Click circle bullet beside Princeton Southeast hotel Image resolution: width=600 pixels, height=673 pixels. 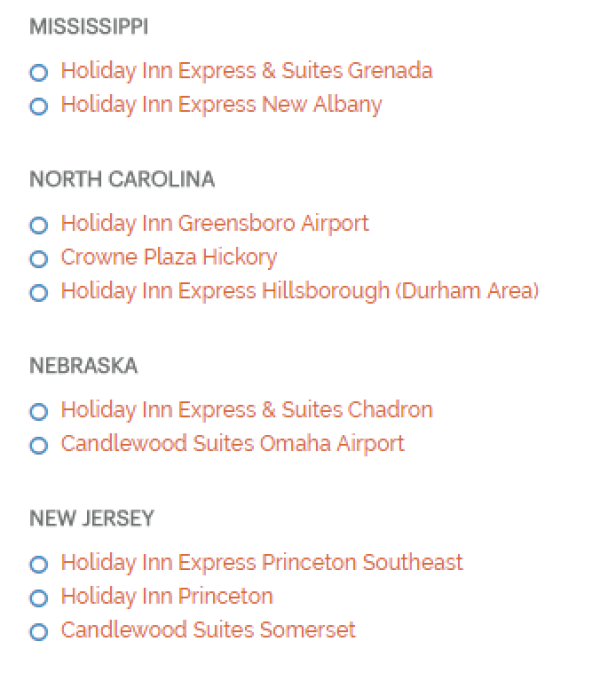(x=39, y=564)
